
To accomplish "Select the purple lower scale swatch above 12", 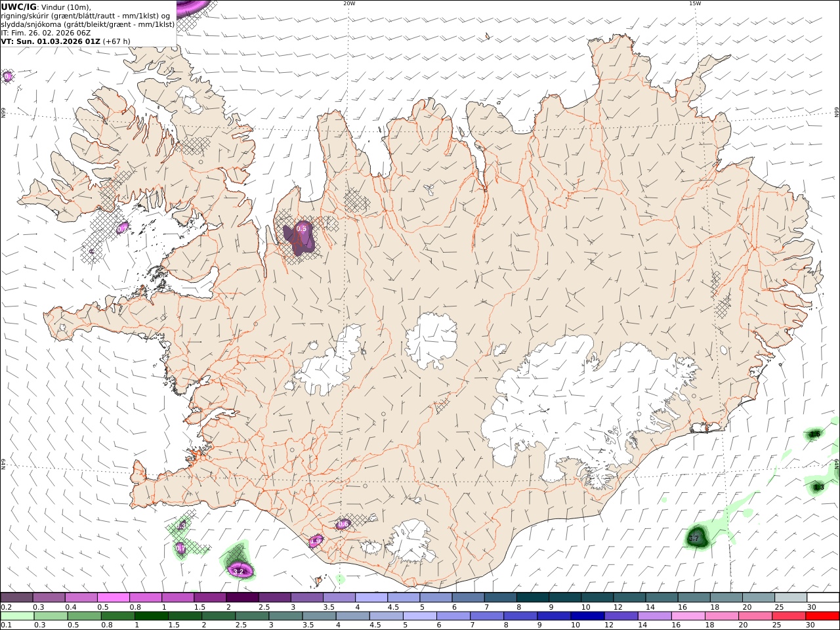I will 621,616.
